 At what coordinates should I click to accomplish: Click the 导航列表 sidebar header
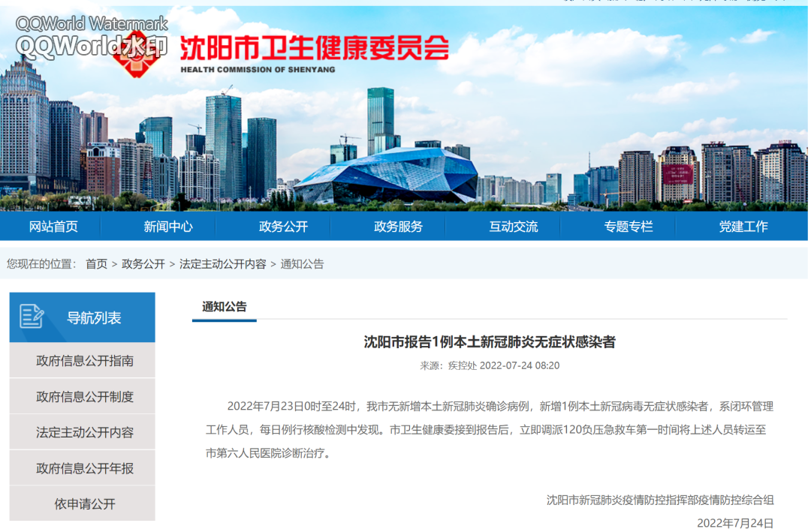pyautogui.click(x=83, y=317)
